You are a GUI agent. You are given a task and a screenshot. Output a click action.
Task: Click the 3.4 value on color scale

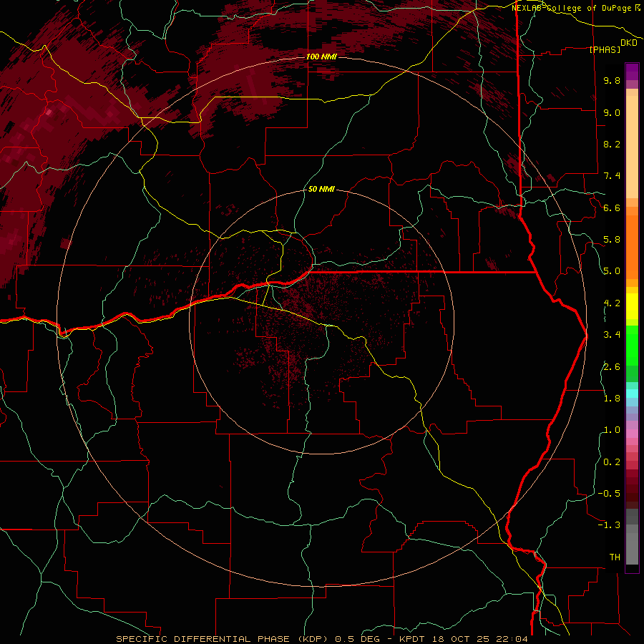612,335
